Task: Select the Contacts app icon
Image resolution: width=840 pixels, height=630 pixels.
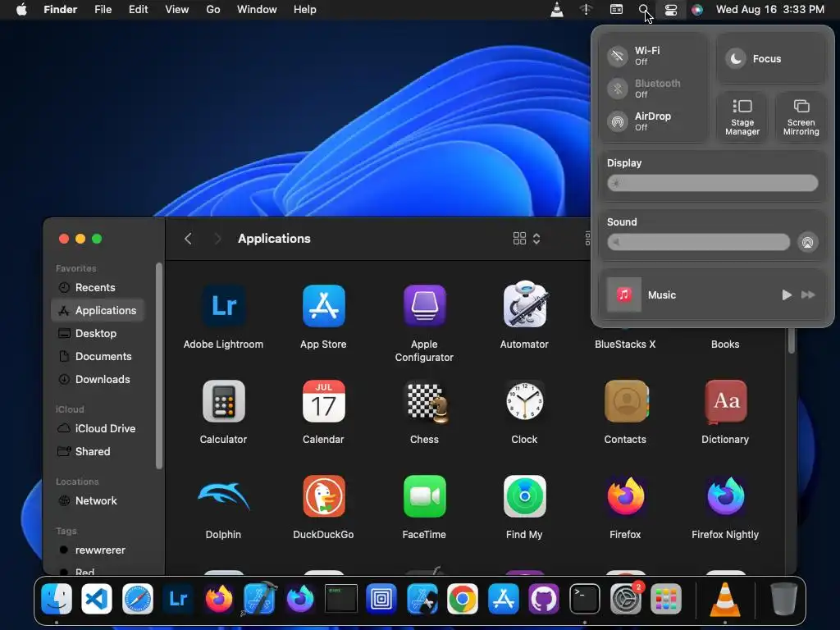Action: (x=626, y=401)
